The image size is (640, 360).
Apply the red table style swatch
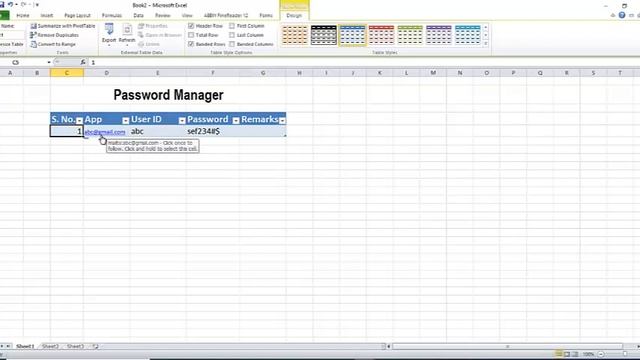382,35
